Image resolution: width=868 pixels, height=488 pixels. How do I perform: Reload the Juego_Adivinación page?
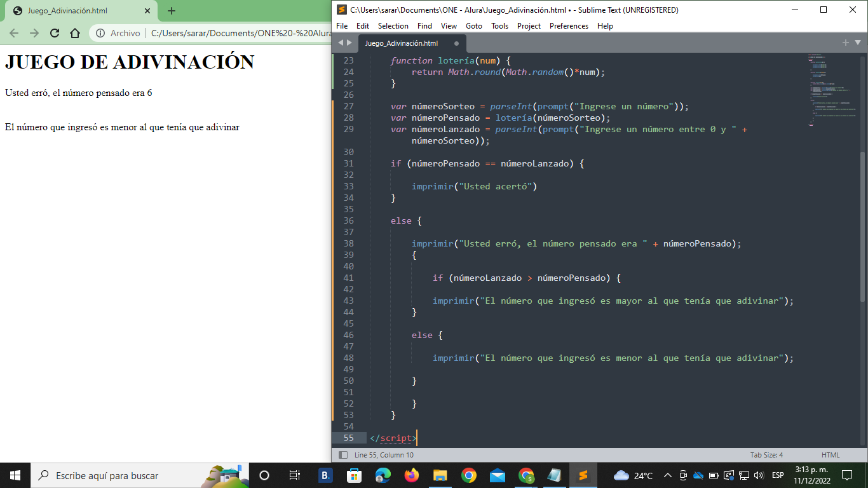(x=55, y=33)
